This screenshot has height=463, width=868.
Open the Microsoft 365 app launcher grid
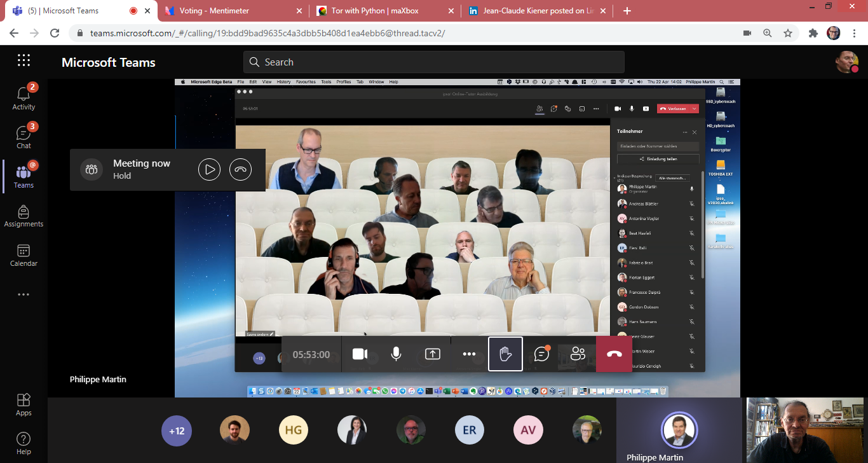[x=24, y=60]
